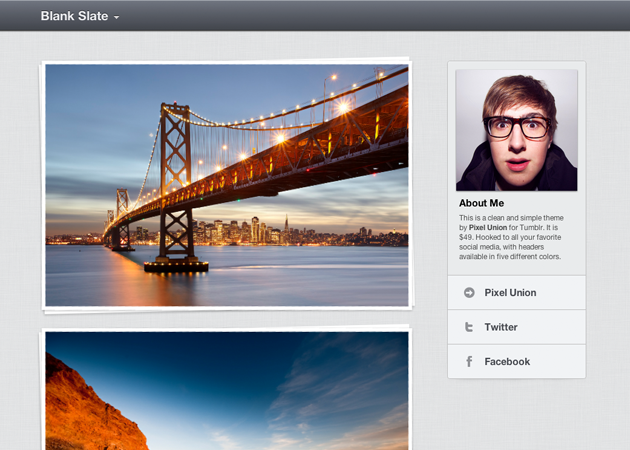Click the profile portrait with glasses
This screenshot has height=450, width=630.
coord(516,130)
